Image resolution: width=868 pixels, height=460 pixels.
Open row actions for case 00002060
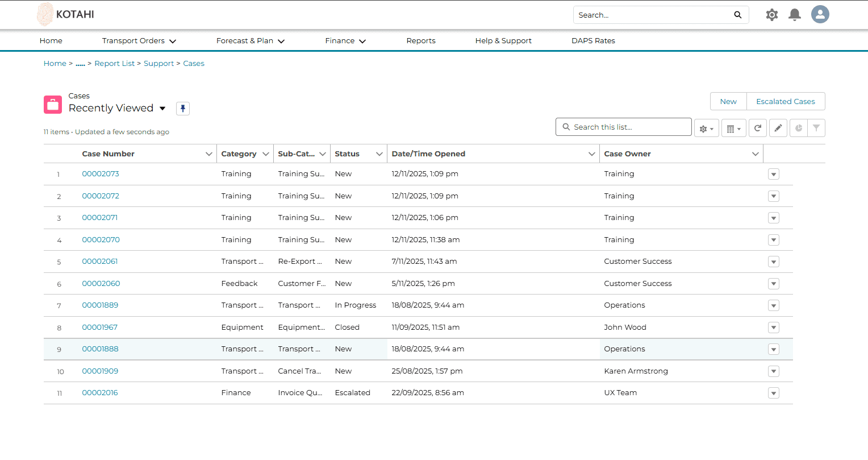tap(774, 284)
